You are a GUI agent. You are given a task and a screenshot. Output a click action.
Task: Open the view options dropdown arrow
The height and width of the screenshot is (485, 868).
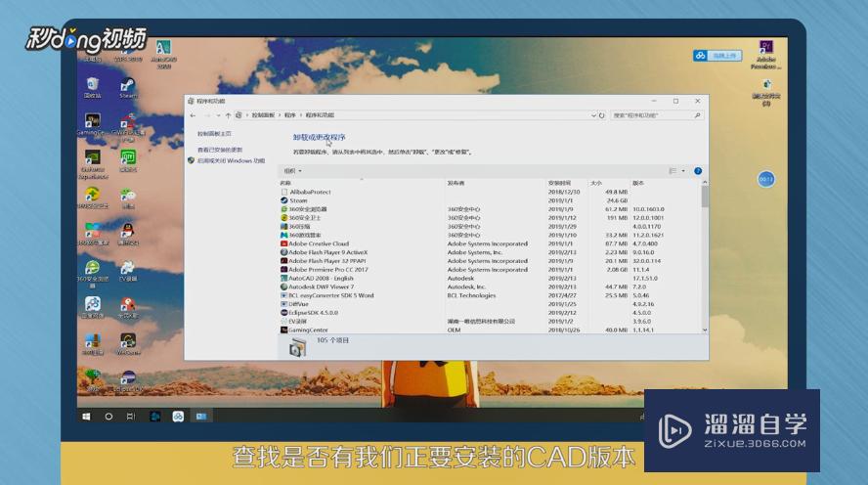(683, 171)
